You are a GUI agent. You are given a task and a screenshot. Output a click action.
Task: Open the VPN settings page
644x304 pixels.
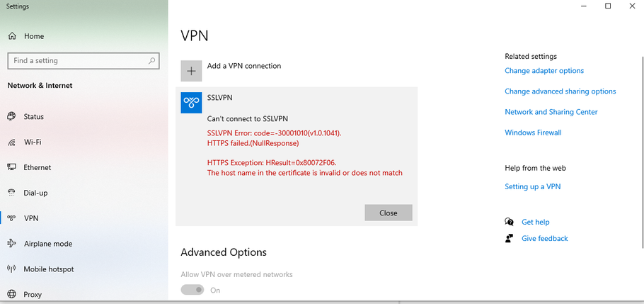[31, 218]
